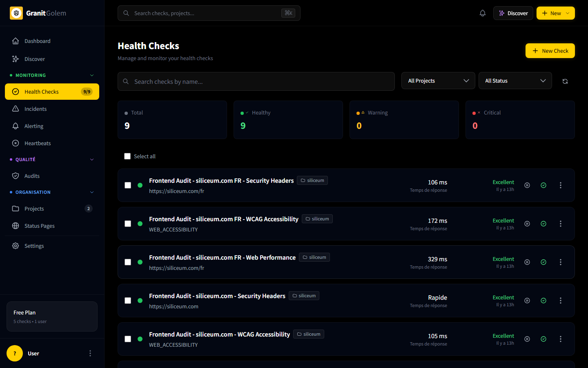This screenshot has height=368, width=588.
Task: Open the notifications bell icon
Action: [x=483, y=13]
